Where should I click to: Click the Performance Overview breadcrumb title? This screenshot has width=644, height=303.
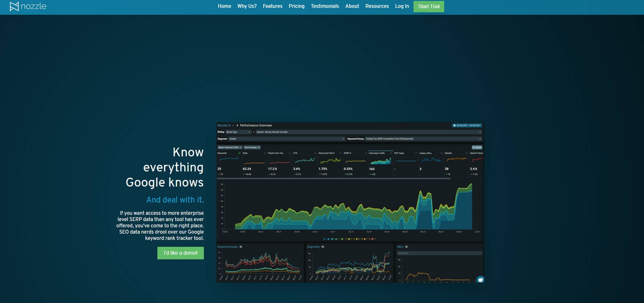click(x=256, y=125)
